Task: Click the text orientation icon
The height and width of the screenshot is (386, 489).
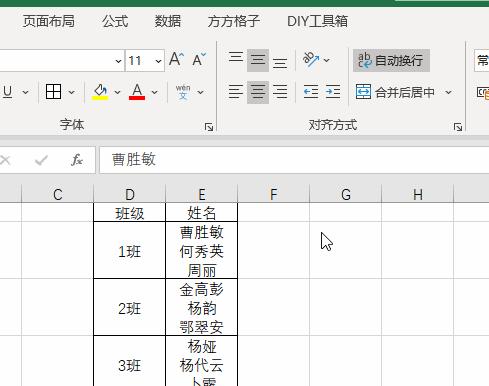Action: [311, 60]
